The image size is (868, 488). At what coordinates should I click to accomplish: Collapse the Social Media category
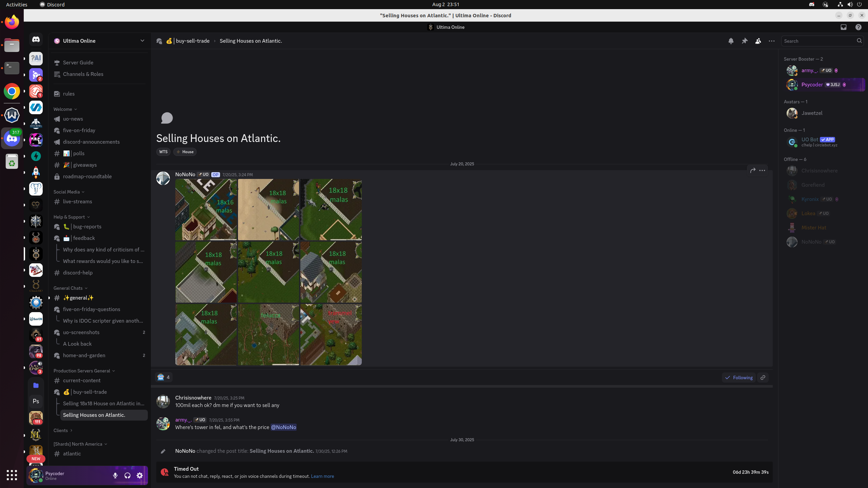(69, 192)
